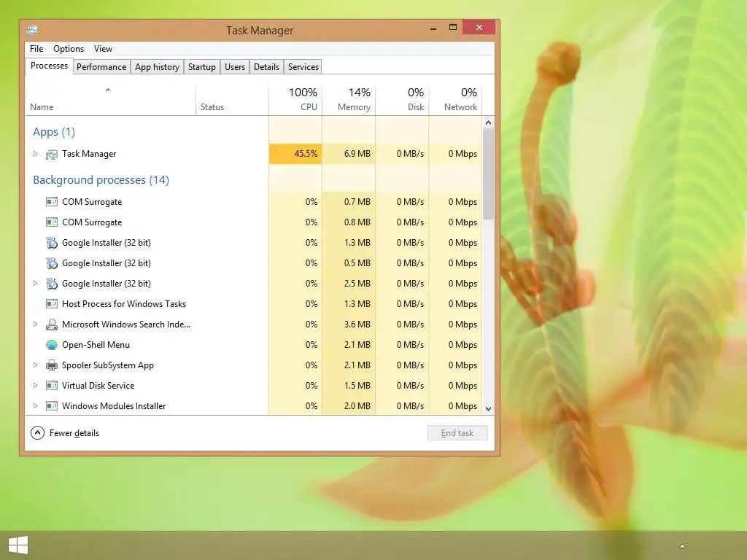Screen dimensions: 747x560
Task: Click the Windows Modules Installer icon
Action: click(52, 406)
